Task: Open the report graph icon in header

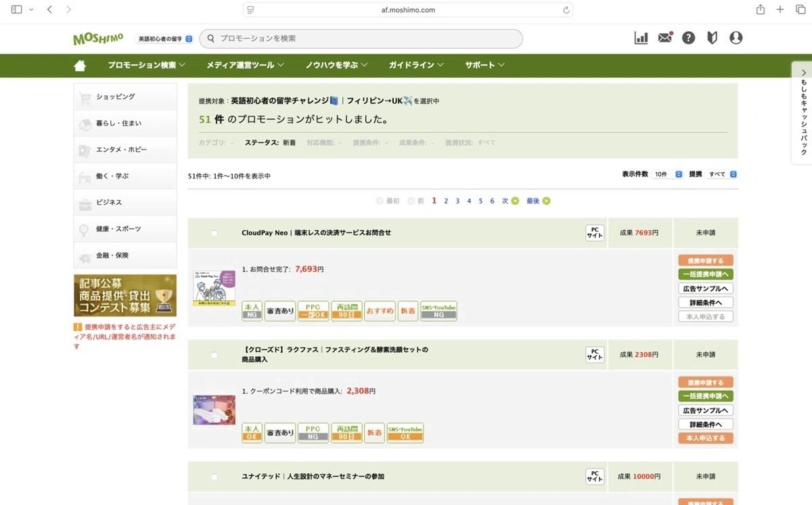Action: pos(640,38)
